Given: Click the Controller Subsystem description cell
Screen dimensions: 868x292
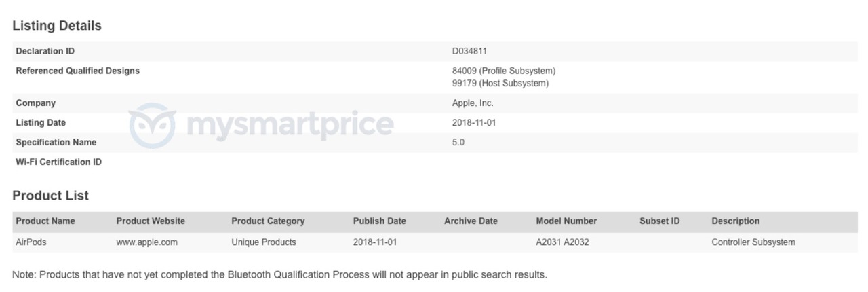Looking at the screenshot, I should (753, 242).
